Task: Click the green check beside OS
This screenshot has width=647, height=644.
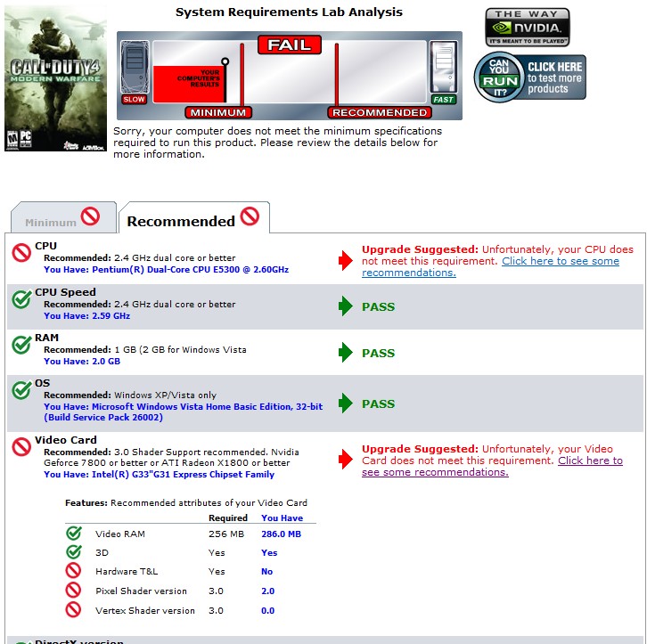Action: pyautogui.click(x=21, y=390)
